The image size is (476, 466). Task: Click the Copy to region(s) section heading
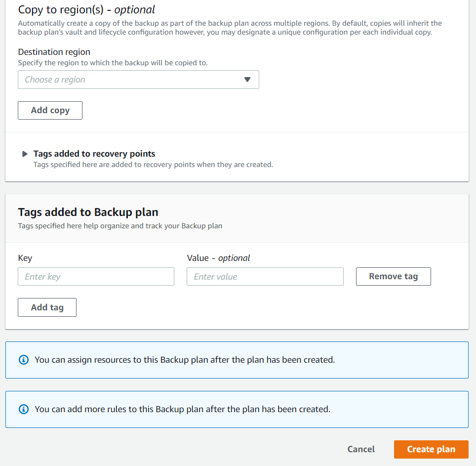(x=86, y=10)
